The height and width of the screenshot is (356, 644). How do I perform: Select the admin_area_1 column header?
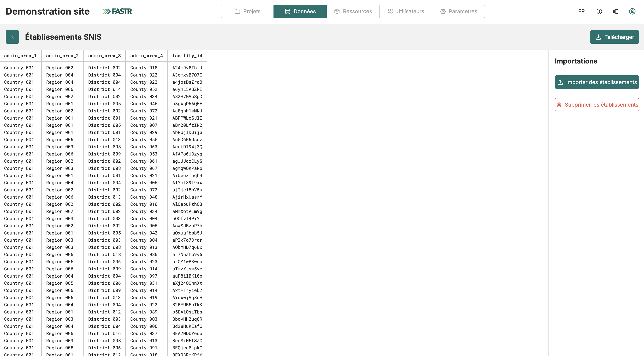click(x=20, y=56)
